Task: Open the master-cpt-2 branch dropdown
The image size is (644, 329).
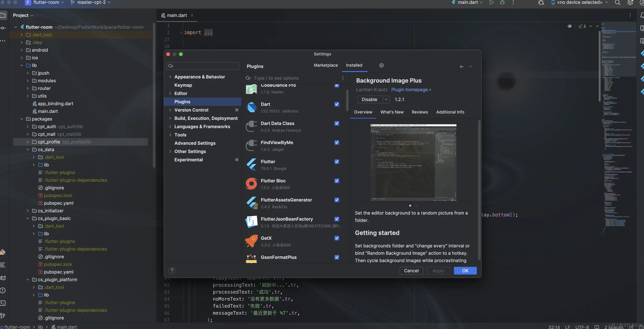Action: 91,3
